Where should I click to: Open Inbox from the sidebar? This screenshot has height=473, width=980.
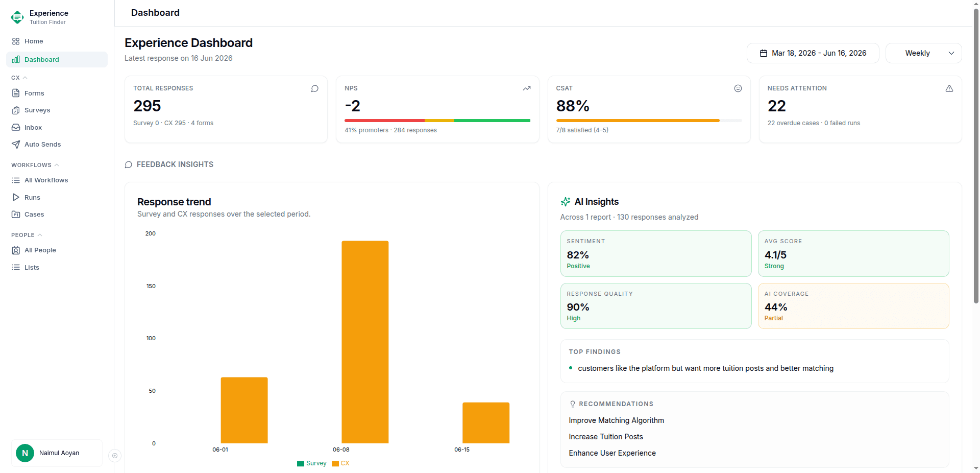[x=57, y=128]
